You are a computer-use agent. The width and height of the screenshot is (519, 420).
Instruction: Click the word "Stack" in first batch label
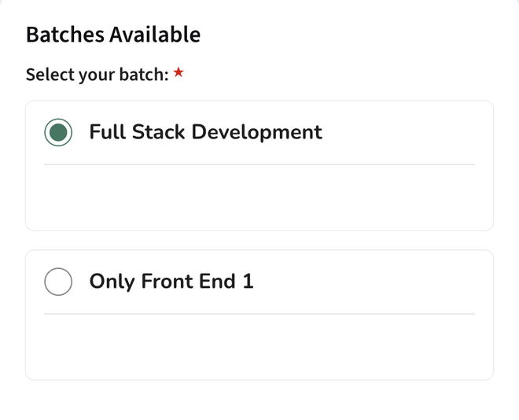tap(160, 132)
